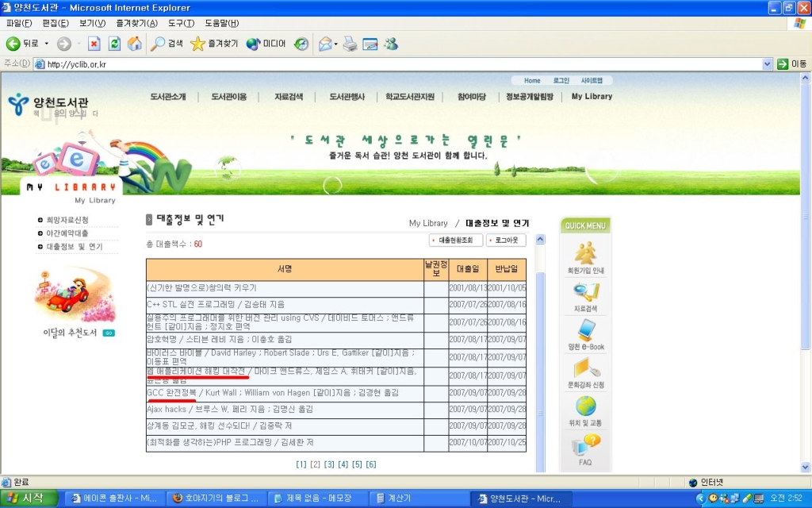This screenshot has width=812, height=508.
Task: Open history icon in IE toolbar
Action: [301, 44]
